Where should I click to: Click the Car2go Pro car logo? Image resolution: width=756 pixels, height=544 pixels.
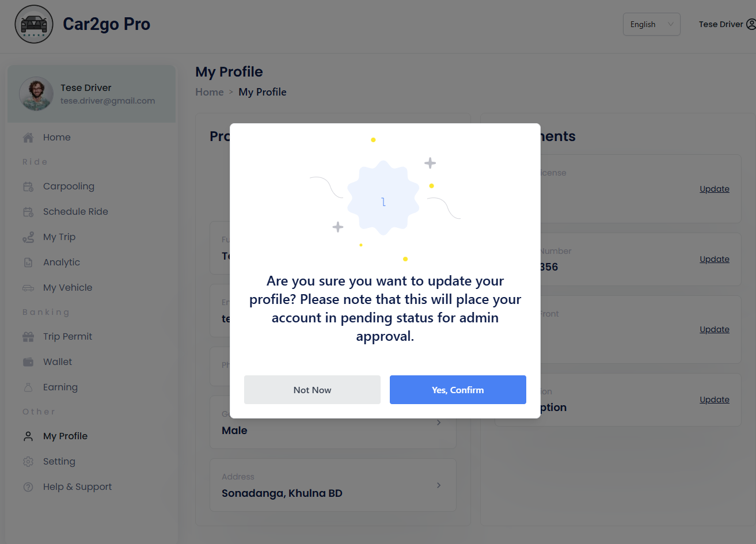pos(34,24)
